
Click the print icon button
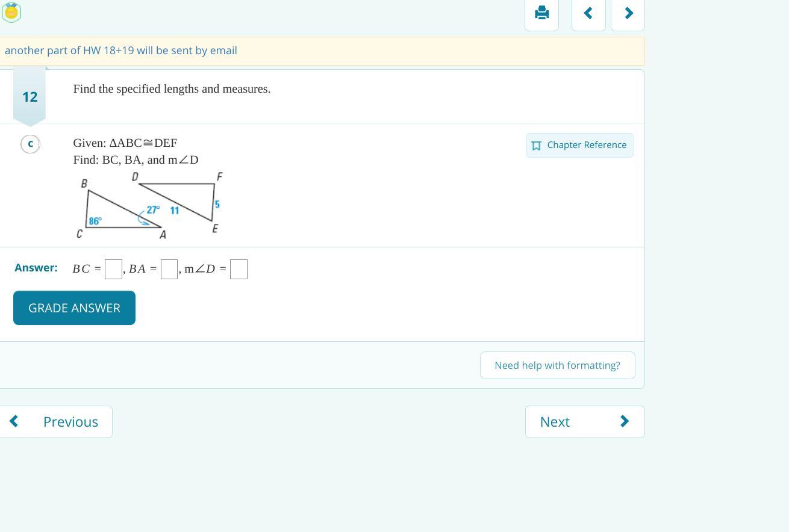tap(541, 13)
